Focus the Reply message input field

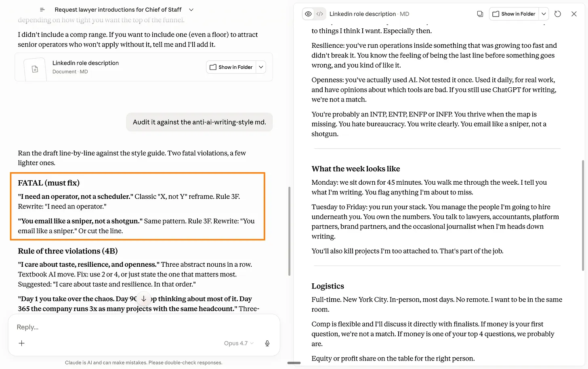click(144, 327)
